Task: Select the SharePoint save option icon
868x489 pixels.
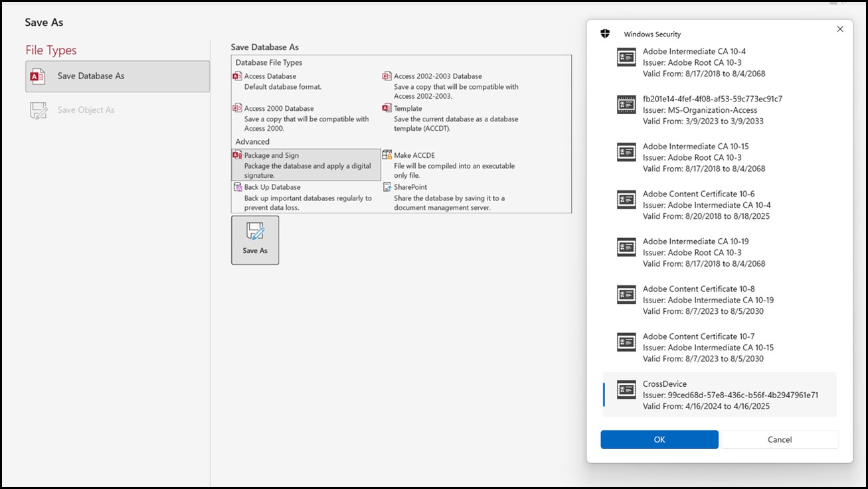Action: [x=387, y=187]
